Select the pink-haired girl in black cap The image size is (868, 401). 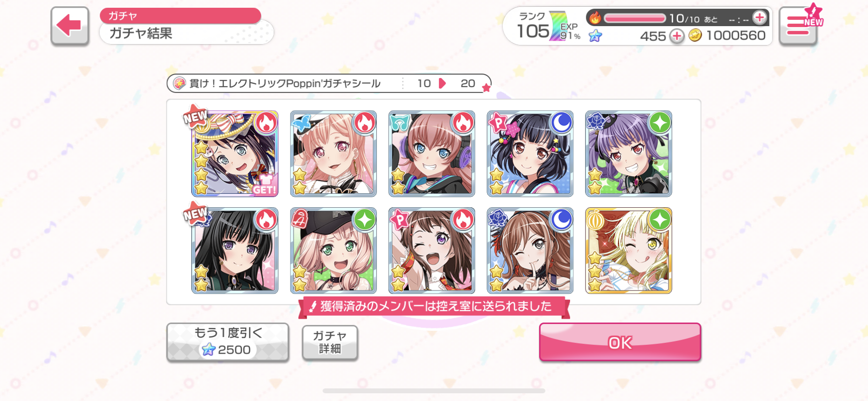click(333, 251)
